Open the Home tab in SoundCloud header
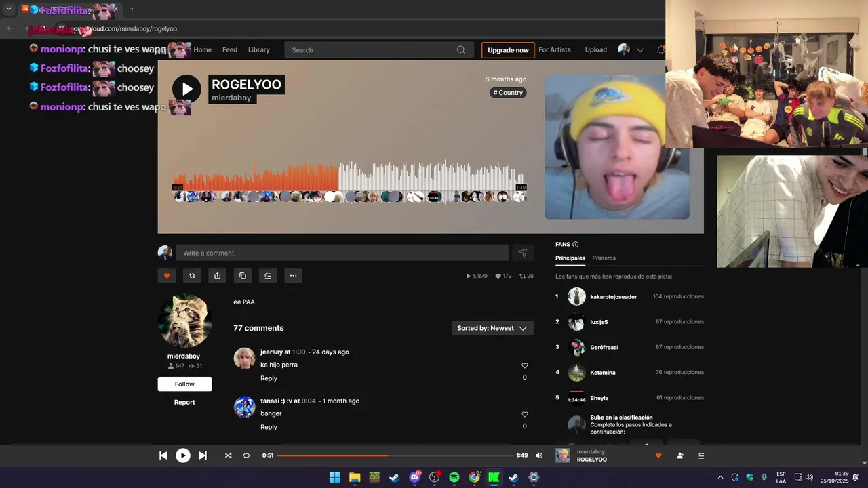Viewport: 868px width, 488px height. pyautogui.click(x=202, y=49)
